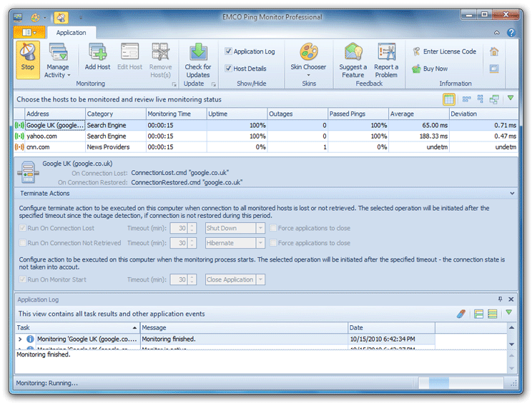
Task: Click the yellow-striped log view icon
Action: point(492,314)
